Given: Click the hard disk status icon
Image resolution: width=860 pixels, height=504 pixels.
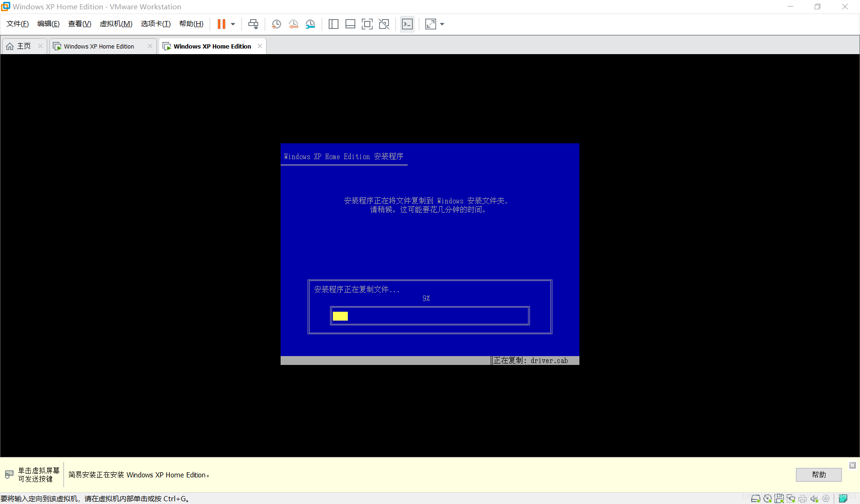Looking at the screenshot, I should point(755,498).
